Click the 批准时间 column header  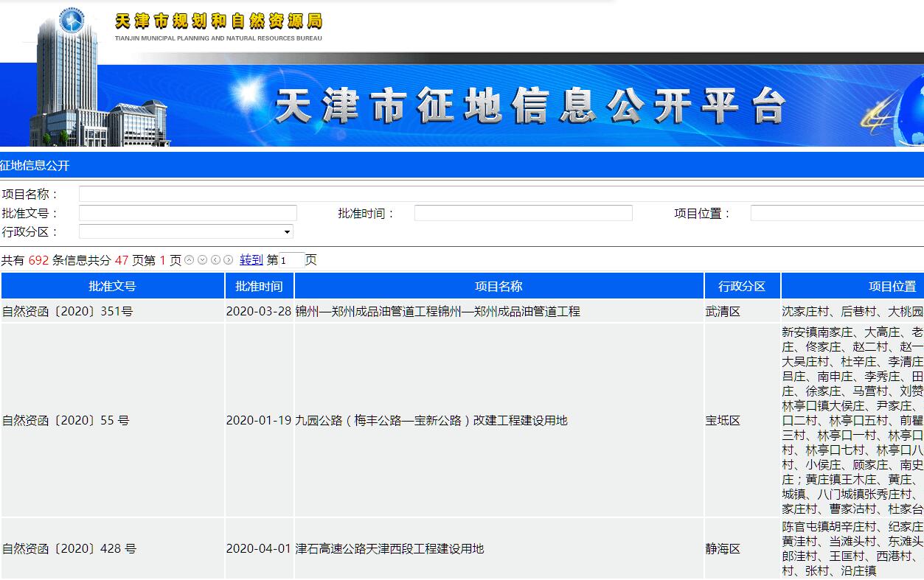(259, 287)
